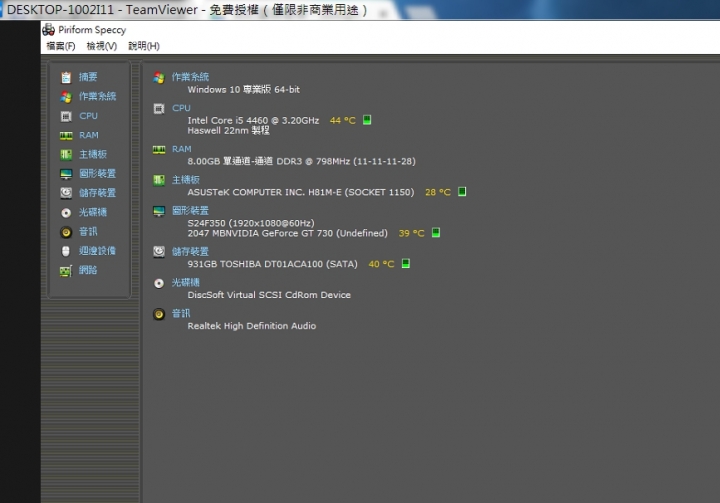720x503 pixels.
Task: Select the 音訊 speaker sidebar icon
Action: point(66,232)
